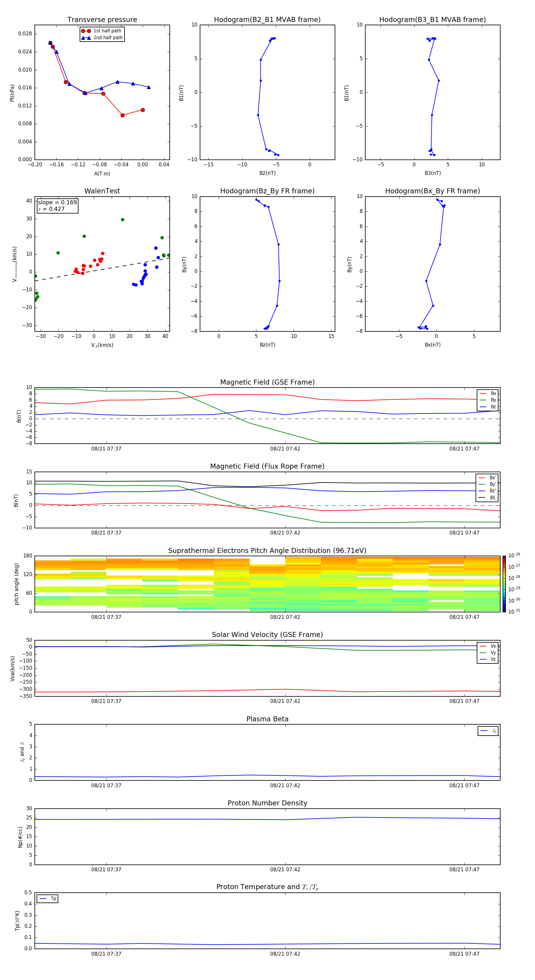The height and width of the screenshot is (980, 535).
Task: Click the 'Proton Number Density' title
Action: (x=267, y=803)
